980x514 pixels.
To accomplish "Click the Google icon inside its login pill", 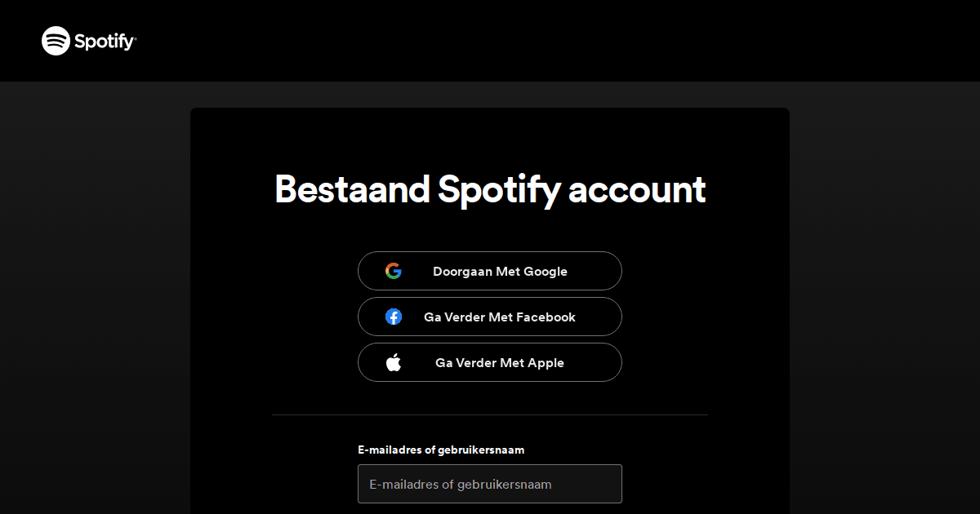I will [393, 270].
